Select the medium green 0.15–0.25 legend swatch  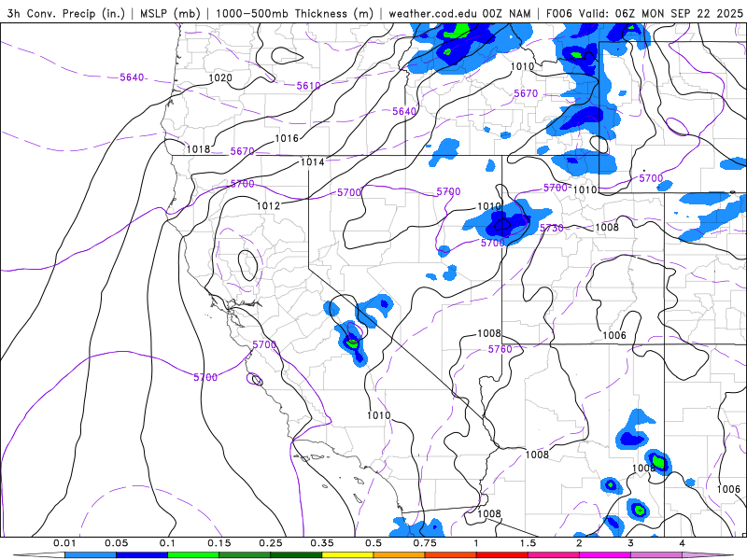pos(245,555)
